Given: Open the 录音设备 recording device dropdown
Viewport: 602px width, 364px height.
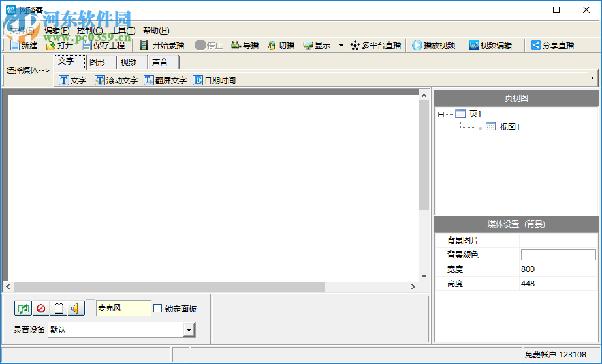Looking at the screenshot, I should coord(189,330).
